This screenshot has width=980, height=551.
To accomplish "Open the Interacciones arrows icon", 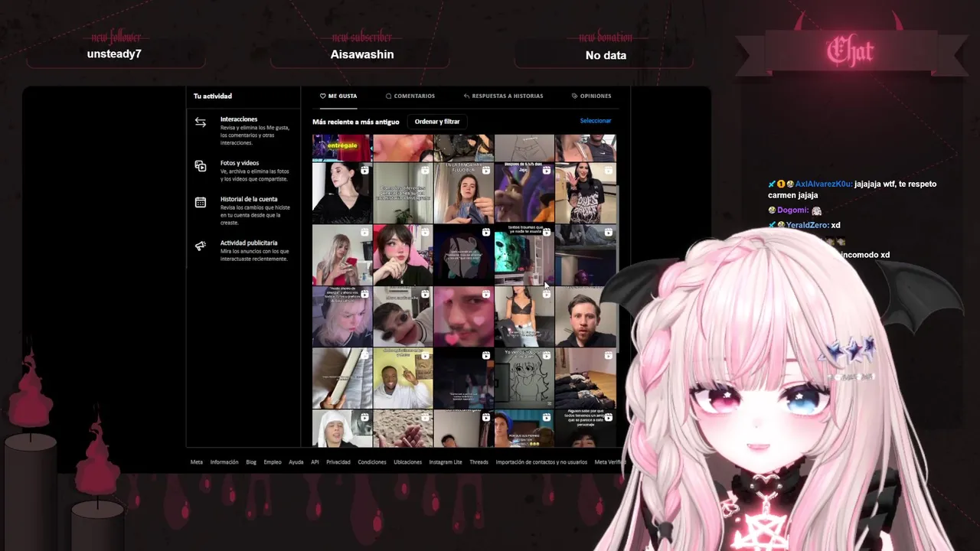I will (200, 122).
